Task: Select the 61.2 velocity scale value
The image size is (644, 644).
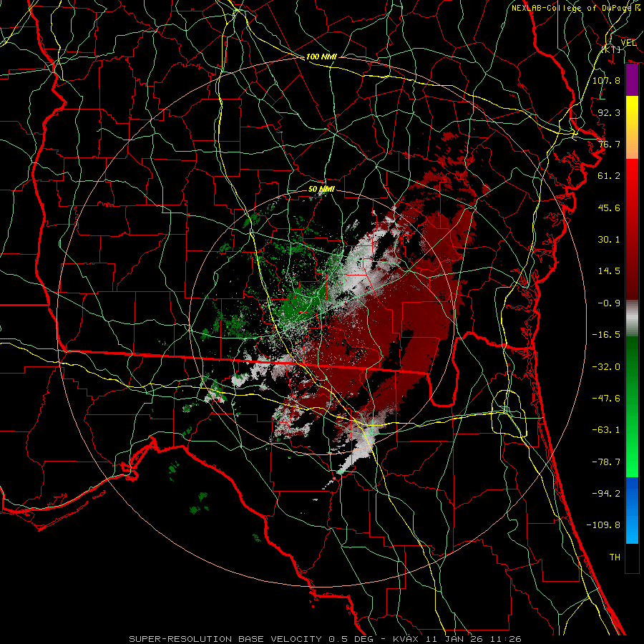Action: tap(609, 176)
